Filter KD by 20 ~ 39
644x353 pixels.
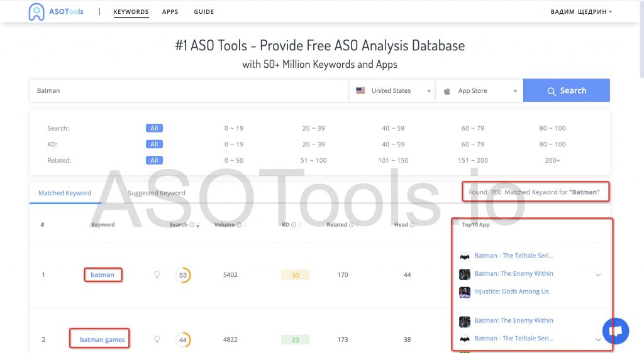[x=313, y=144]
